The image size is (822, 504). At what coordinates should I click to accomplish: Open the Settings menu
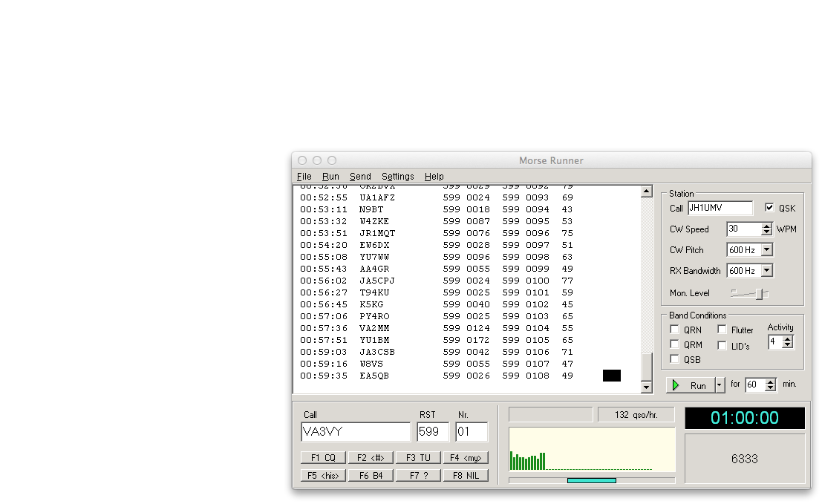[x=397, y=177]
